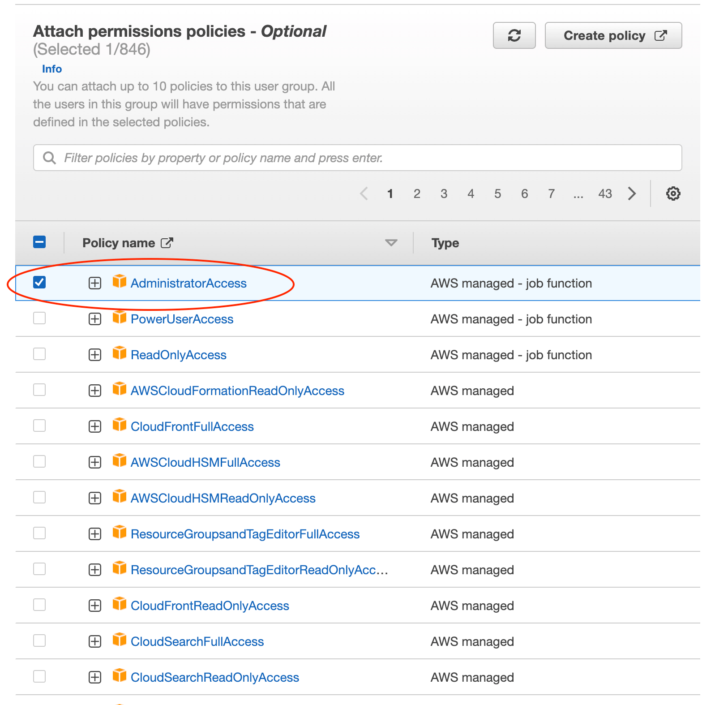Check the AWSCloudHSMFullAccess checkbox

tap(39, 461)
